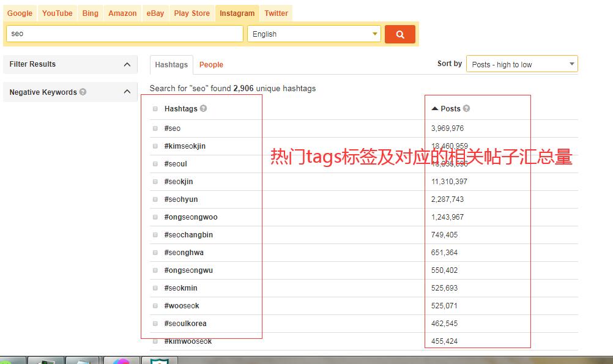613x364 pixels.
Task: Click the ascending sort arrow on Posts column
Action: point(436,108)
